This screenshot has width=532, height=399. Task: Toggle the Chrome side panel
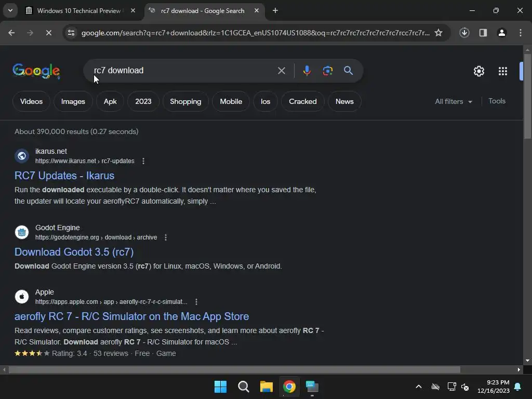click(483, 33)
